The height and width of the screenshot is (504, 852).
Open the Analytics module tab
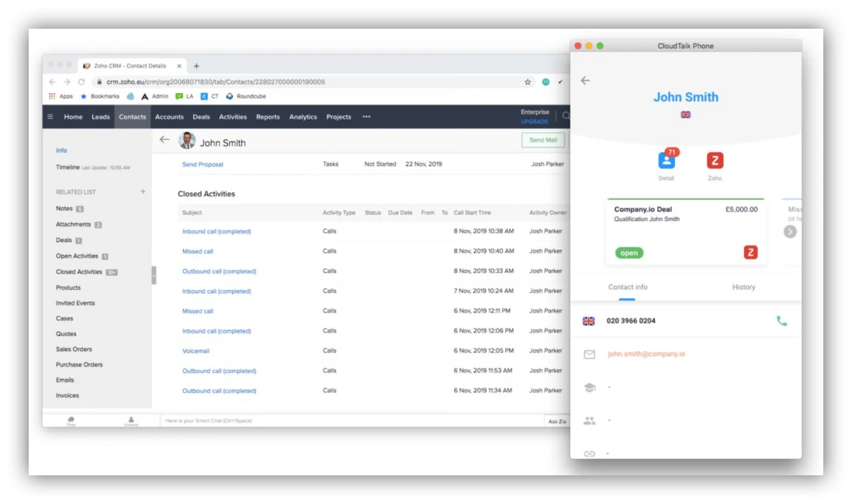click(303, 117)
